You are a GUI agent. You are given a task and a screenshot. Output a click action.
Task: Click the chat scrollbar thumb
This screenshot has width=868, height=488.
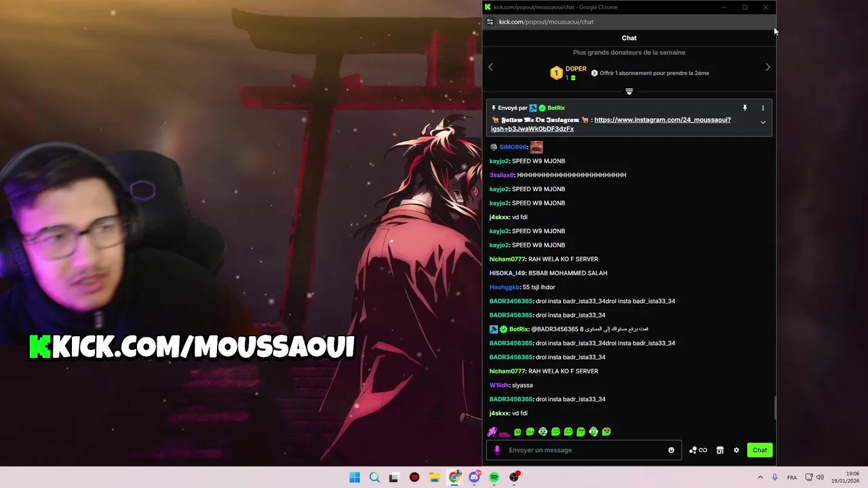[774, 408]
